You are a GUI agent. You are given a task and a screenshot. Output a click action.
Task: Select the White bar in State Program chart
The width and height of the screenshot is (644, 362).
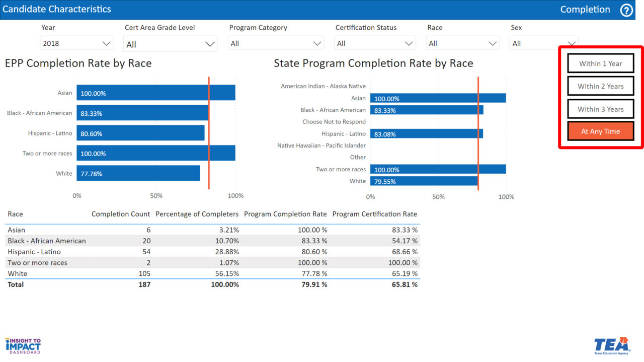coord(424,181)
